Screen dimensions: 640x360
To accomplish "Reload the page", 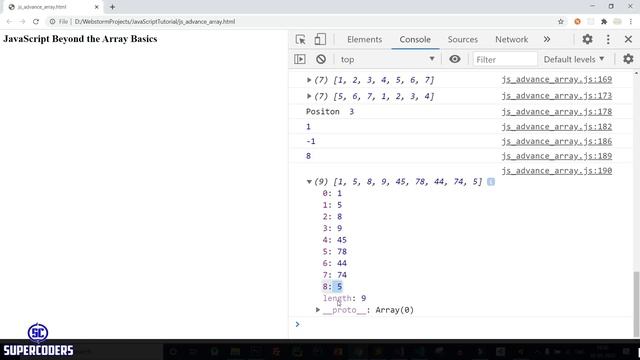I will [x=36, y=22].
